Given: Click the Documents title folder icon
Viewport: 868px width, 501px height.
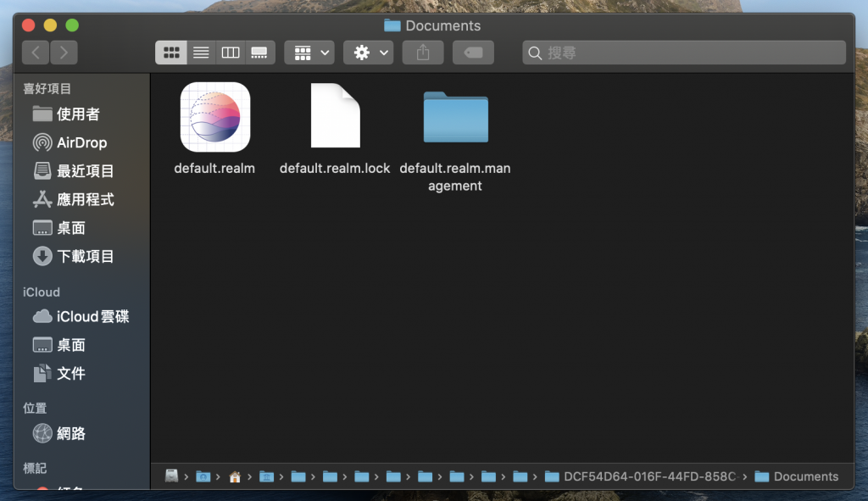Looking at the screenshot, I should point(392,25).
